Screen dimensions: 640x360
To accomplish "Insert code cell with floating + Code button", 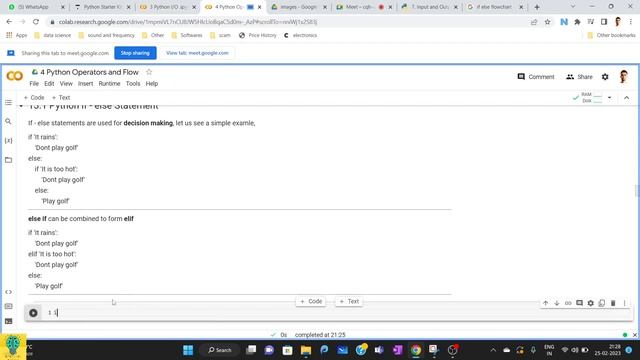I will [311, 301].
